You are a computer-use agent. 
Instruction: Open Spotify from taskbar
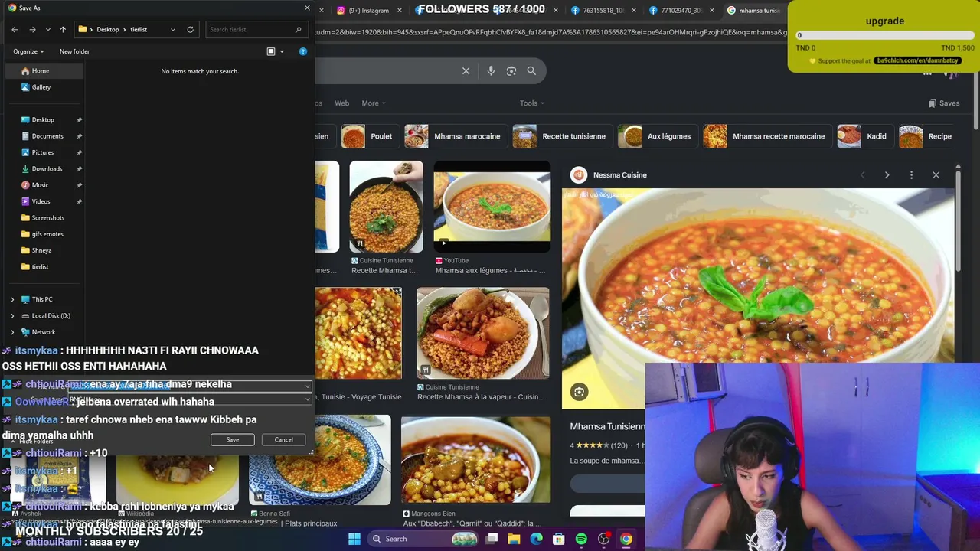coord(581,539)
